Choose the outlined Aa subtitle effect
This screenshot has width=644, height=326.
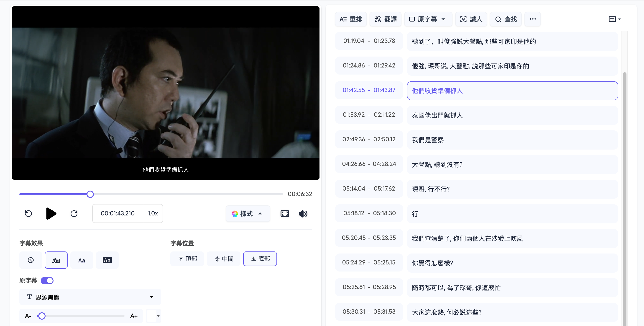coord(56,260)
